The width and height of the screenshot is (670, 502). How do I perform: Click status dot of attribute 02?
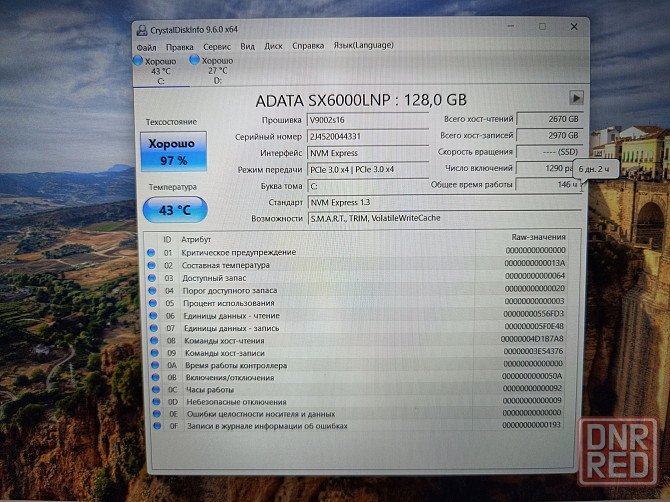coord(151,265)
